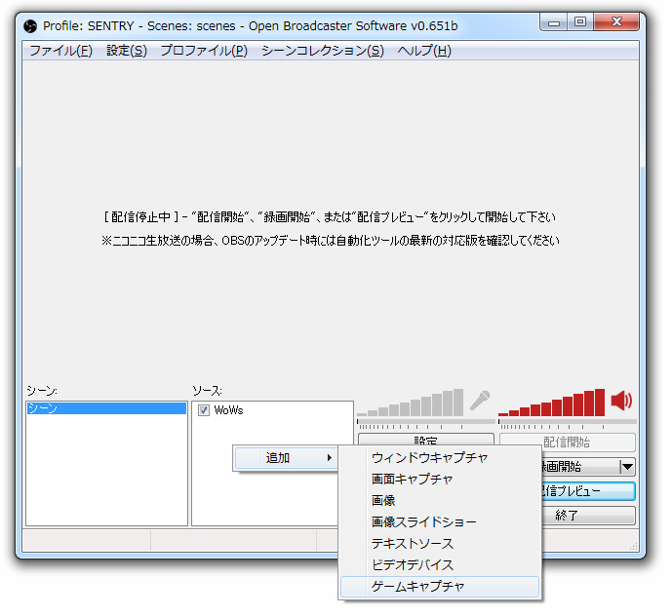Screen dimensions: 672x616
Task: Open the シーンコレクション(S) menu
Action: [322, 51]
